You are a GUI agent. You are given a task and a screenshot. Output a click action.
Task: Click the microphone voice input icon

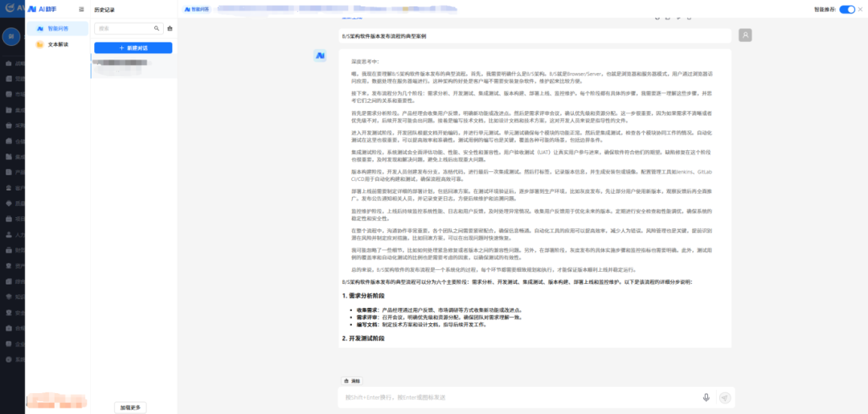click(x=706, y=397)
